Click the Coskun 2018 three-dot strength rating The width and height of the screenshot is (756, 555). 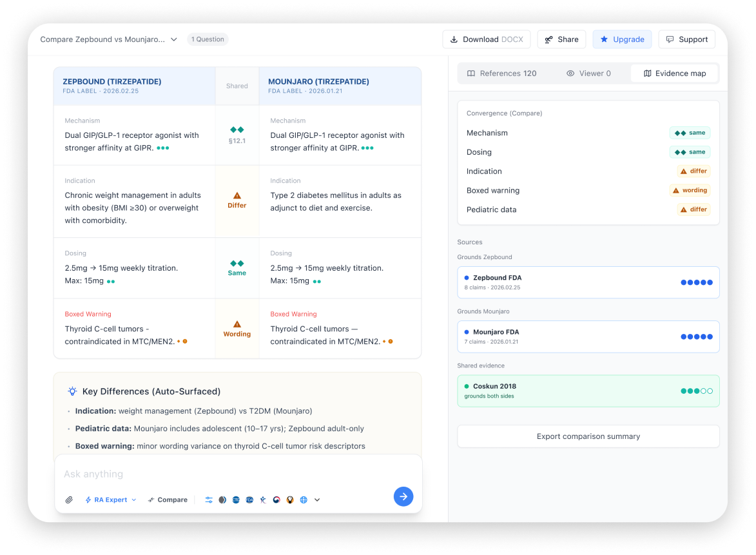[x=696, y=391]
